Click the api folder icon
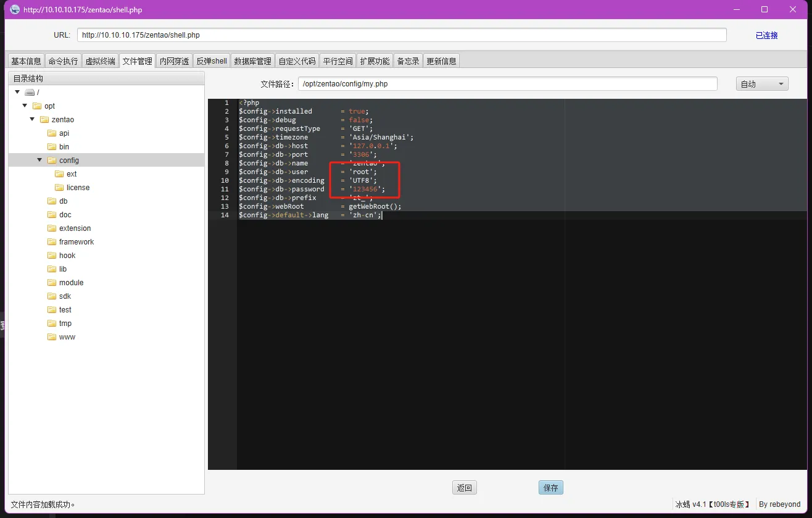 (52, 133)
